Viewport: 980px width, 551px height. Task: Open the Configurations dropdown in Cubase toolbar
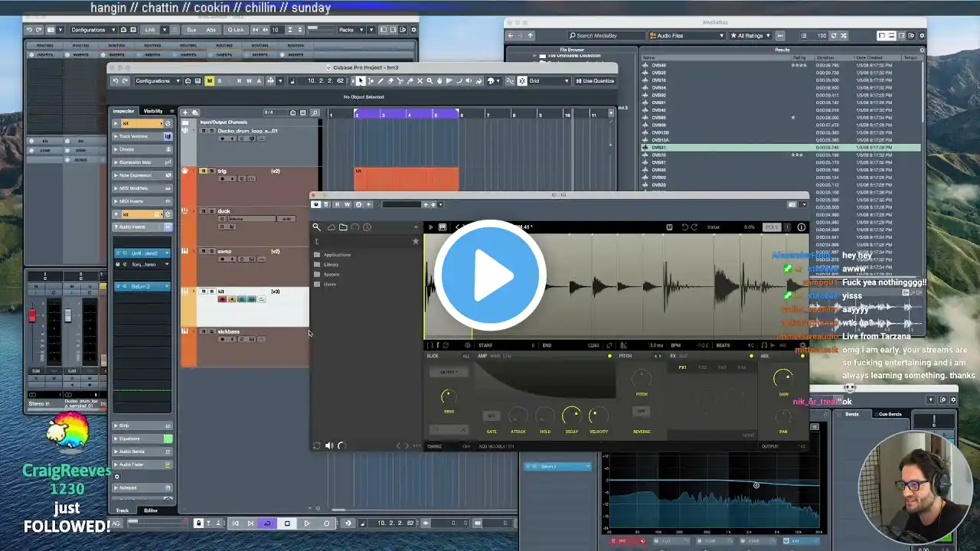pyautogui.click(x=157, y=81)
